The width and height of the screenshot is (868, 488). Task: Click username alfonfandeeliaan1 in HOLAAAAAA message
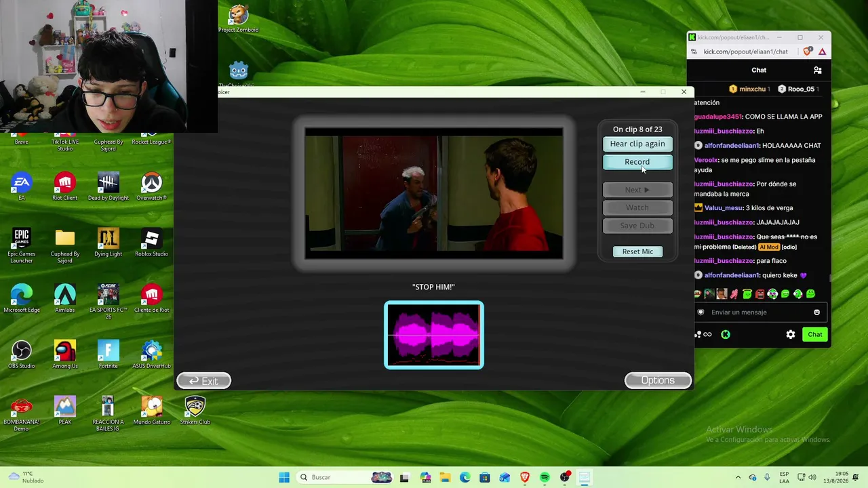pos(732,146)
